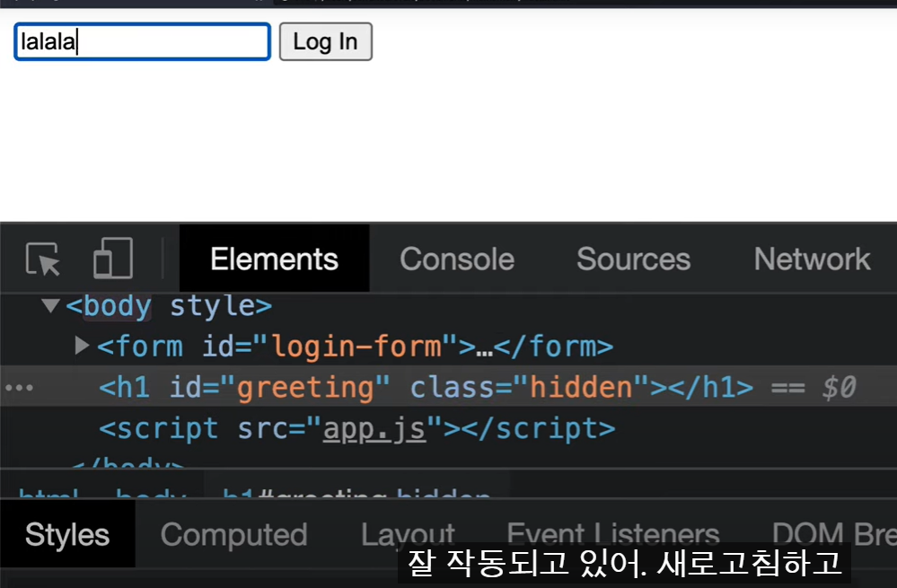Activate the inspect element picker icon
This screenshot has width=897, height=588.
[43, 259]
